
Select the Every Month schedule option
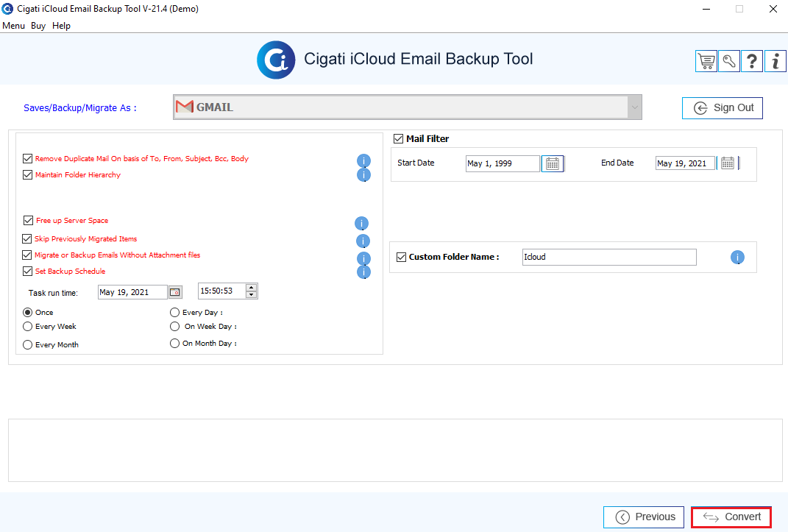[28, 344]
